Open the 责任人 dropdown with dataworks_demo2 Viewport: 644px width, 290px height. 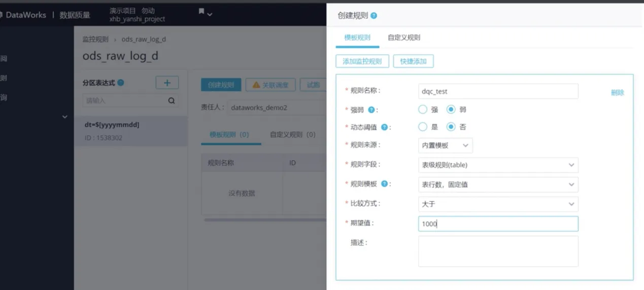277,107
